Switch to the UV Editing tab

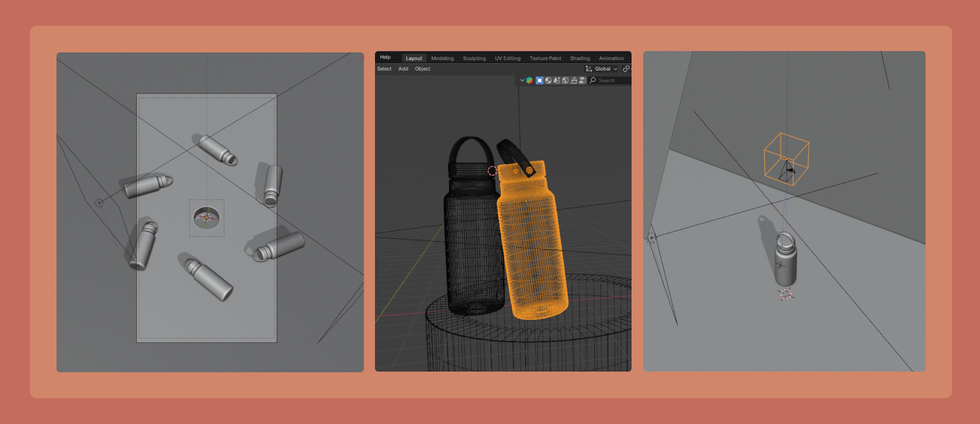[508, 59]
